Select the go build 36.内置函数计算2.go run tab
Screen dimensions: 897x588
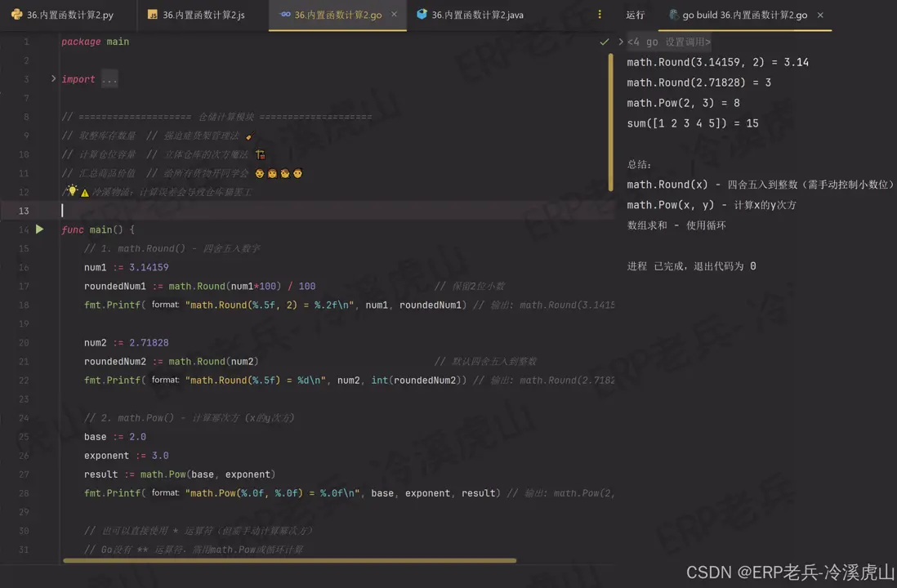744,15
